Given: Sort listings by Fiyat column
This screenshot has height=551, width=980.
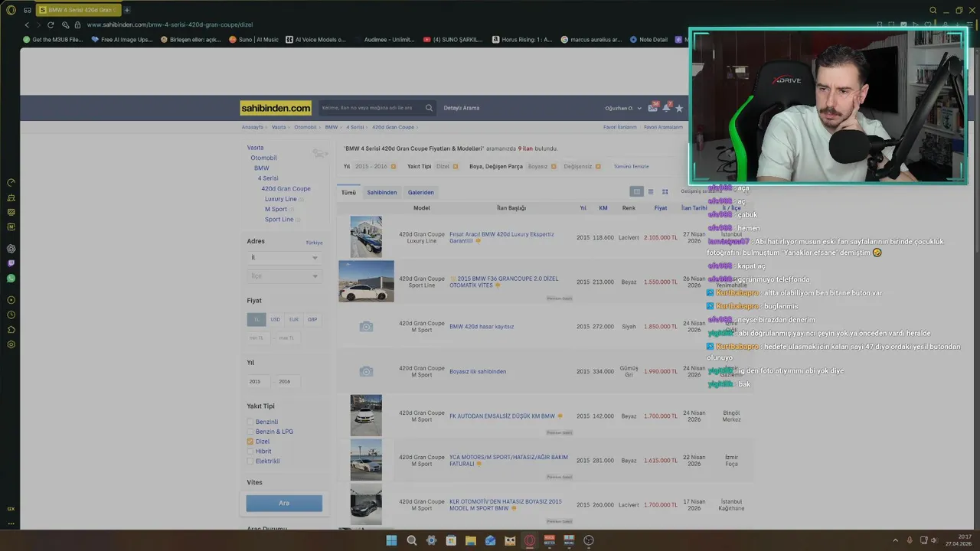Looking at the screenshot, I should tap(660, 208).
